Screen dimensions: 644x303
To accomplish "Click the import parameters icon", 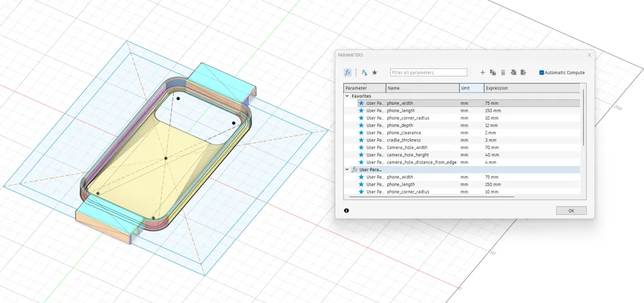I will 513,73.
